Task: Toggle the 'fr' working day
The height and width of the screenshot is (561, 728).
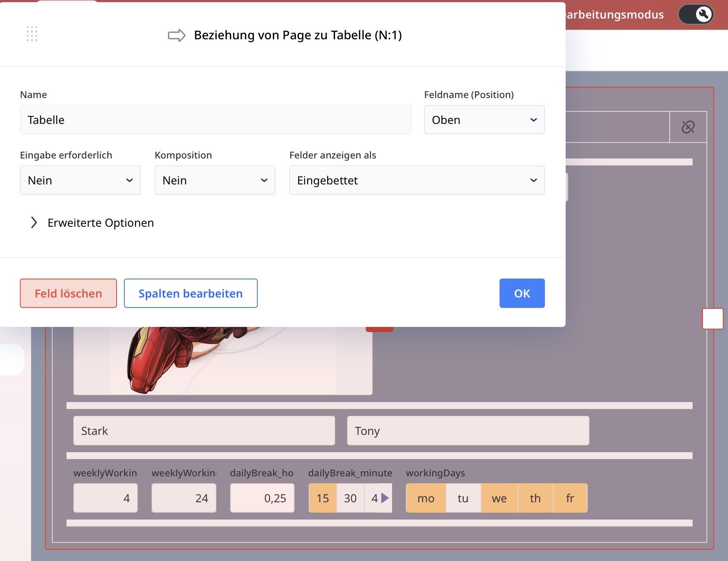Action: point(570,498)
